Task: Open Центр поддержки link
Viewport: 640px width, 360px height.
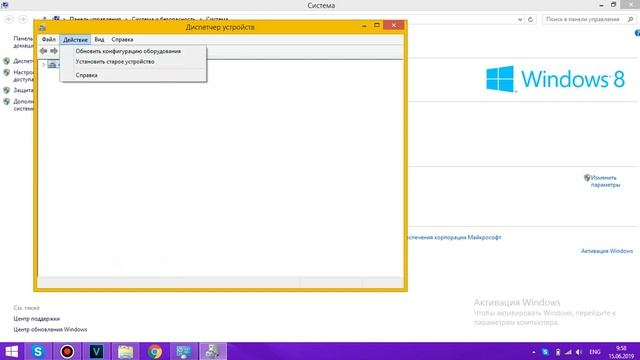Action: click(x=36, y=319)
